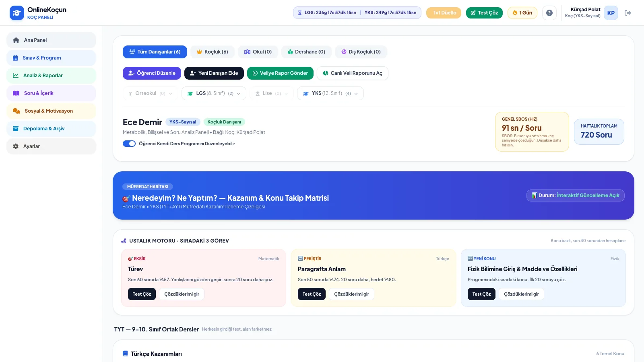
Task: Click the 1v1 Düello button
Action: (x=444, y=13)
